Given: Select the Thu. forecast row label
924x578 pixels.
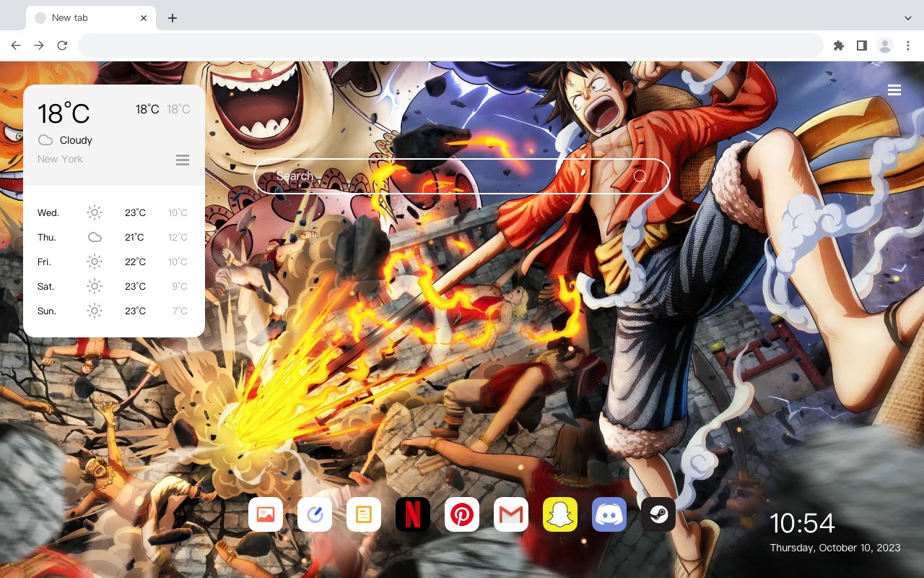Looking at the screenshot, I should (x=47, y=237).
